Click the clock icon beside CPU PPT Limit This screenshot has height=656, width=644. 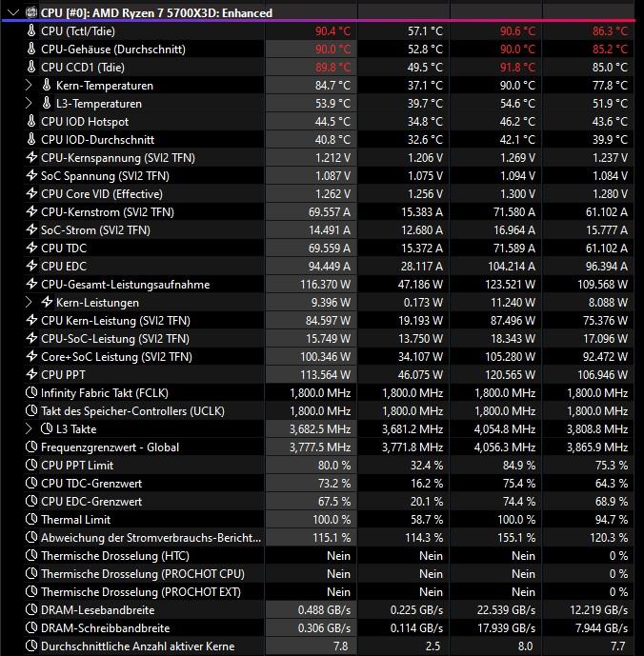coord(31,465)
